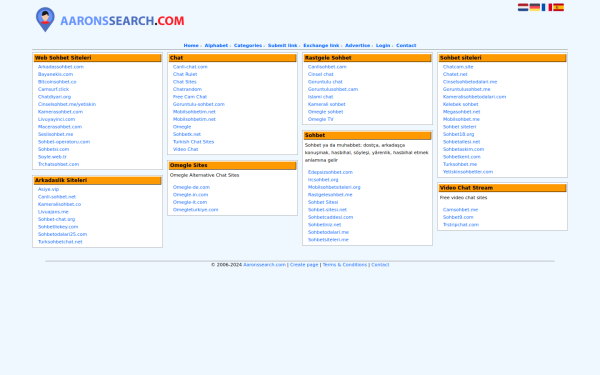This screenshot has height=375, width=600.
Task: Open the Camsurf.click link
Action: pyautogui.click(x=53, y=89)
